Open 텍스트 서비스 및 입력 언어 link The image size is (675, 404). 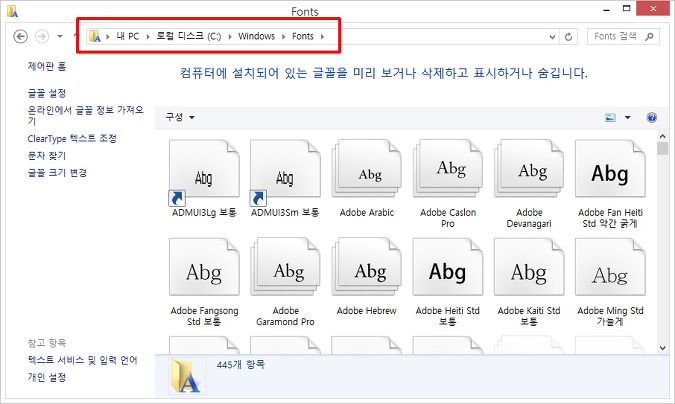[83, 360]
